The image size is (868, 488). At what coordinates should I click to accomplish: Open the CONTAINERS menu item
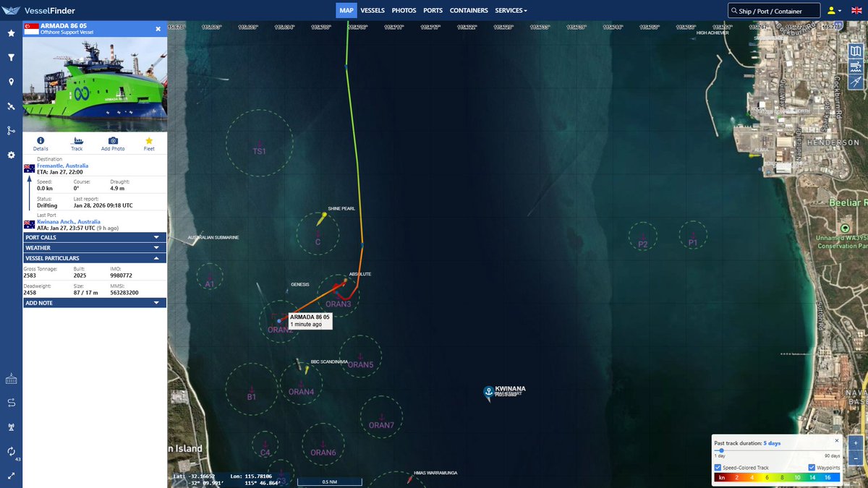469,10
